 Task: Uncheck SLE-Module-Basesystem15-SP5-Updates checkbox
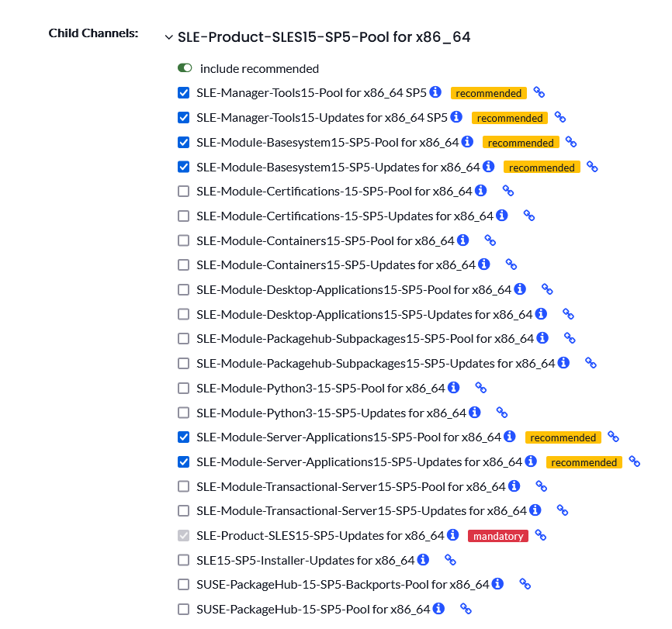(x=183, y=167)
